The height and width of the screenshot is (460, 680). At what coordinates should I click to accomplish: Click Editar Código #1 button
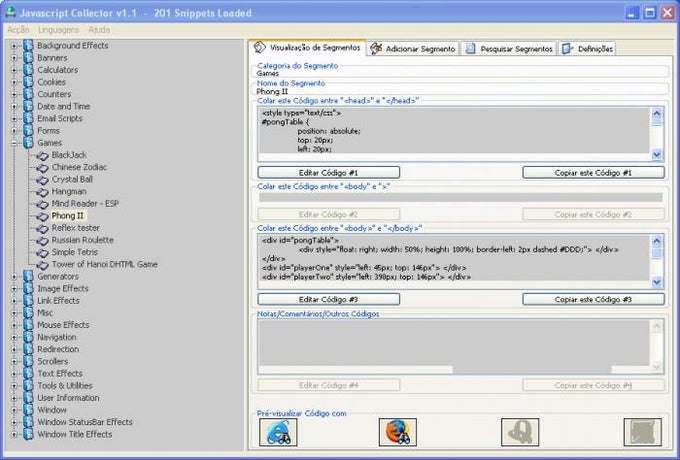328,173
